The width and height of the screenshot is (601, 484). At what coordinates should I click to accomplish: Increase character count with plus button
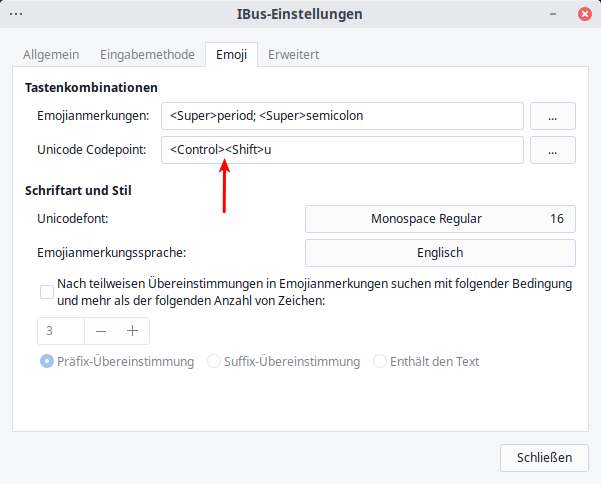[133, 331]
